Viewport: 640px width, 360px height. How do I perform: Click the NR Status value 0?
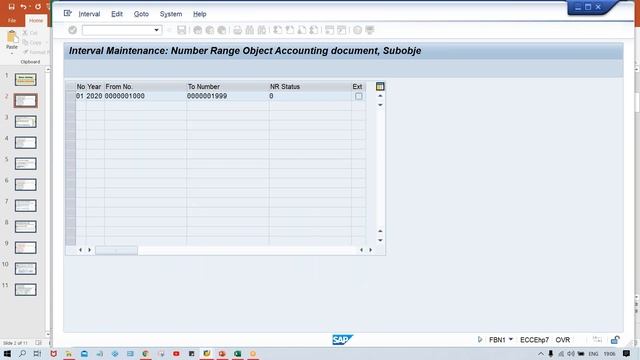(x=271, y=96)
